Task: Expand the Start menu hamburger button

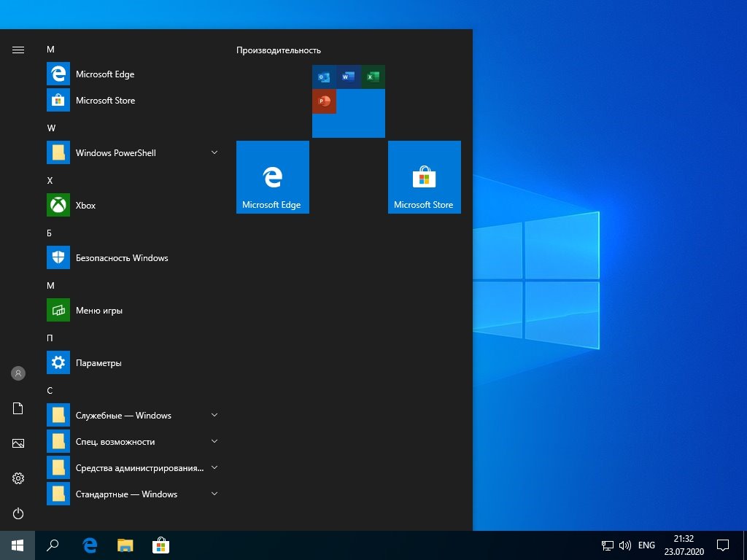Action: click(x=18, y=50)
